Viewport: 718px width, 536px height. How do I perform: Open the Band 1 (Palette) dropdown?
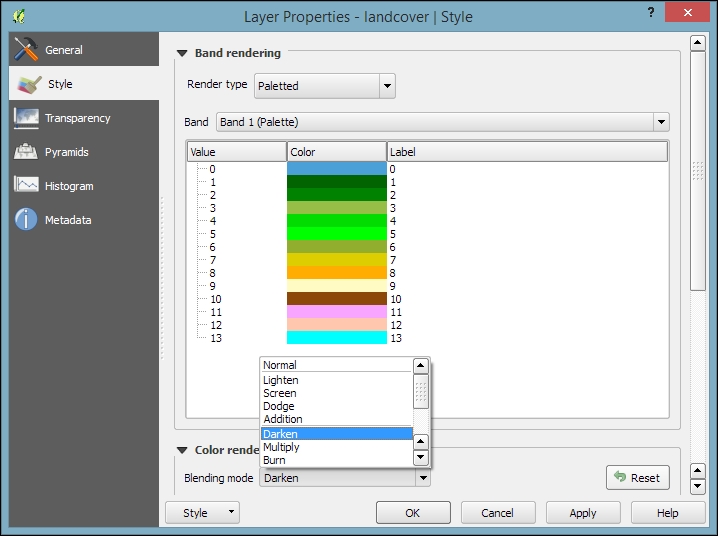pos(442,122)
